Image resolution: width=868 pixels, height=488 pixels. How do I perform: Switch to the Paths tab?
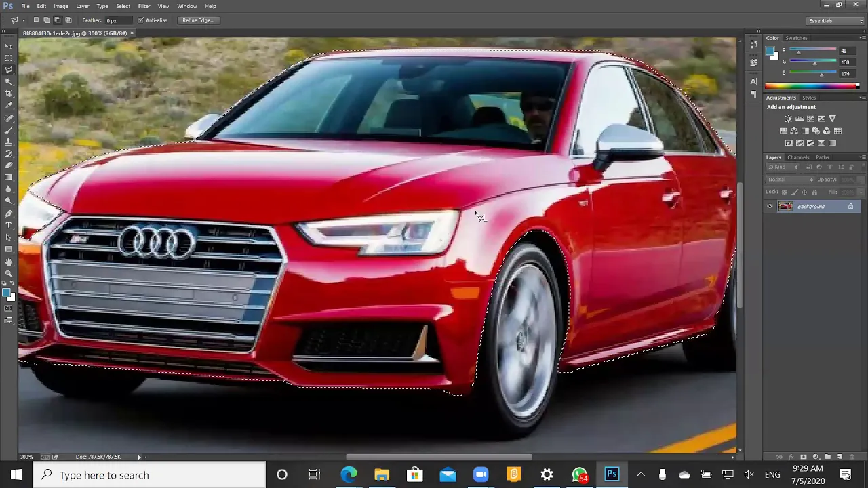pos(822,157)
